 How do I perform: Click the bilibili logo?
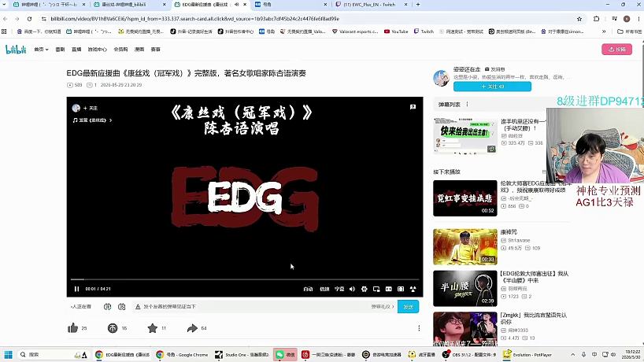pyautogui.click(x=16, y=50)
